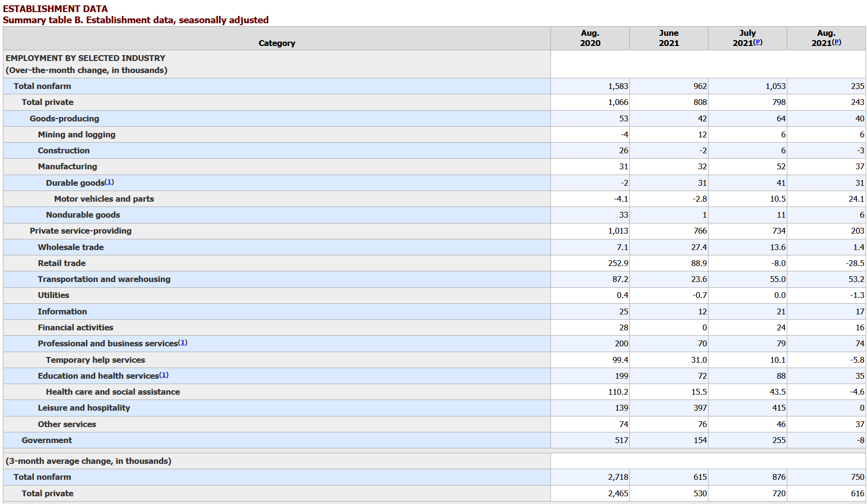The height and width of the screenshot is (504, 868).
Task: Click Leisure and hospitality June value 397
Action: click(700, 408)
